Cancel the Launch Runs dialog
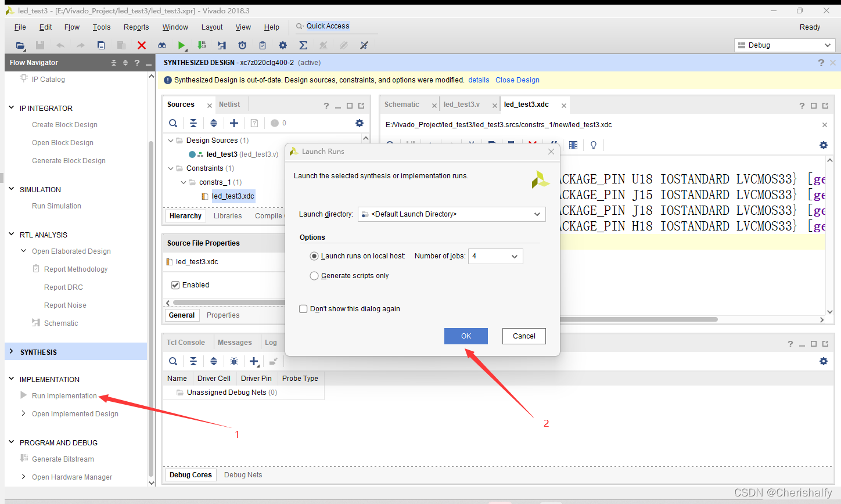 coord(524,336)
